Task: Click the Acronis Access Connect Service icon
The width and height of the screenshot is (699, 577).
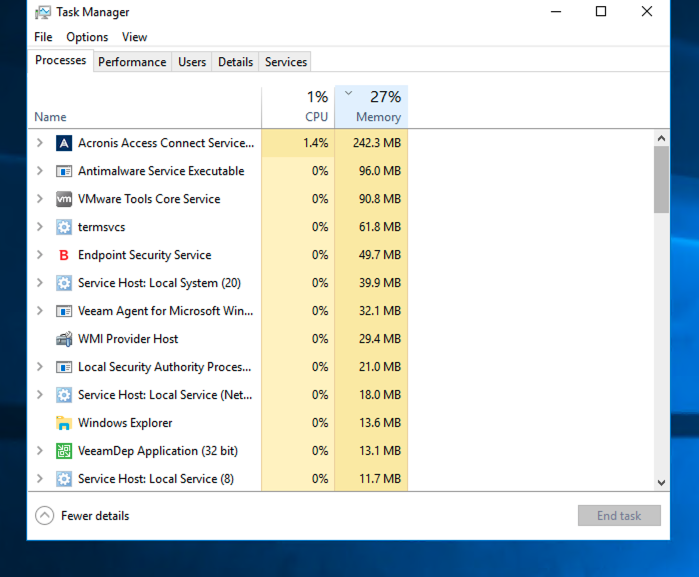Action: click(x=64, y=143)
